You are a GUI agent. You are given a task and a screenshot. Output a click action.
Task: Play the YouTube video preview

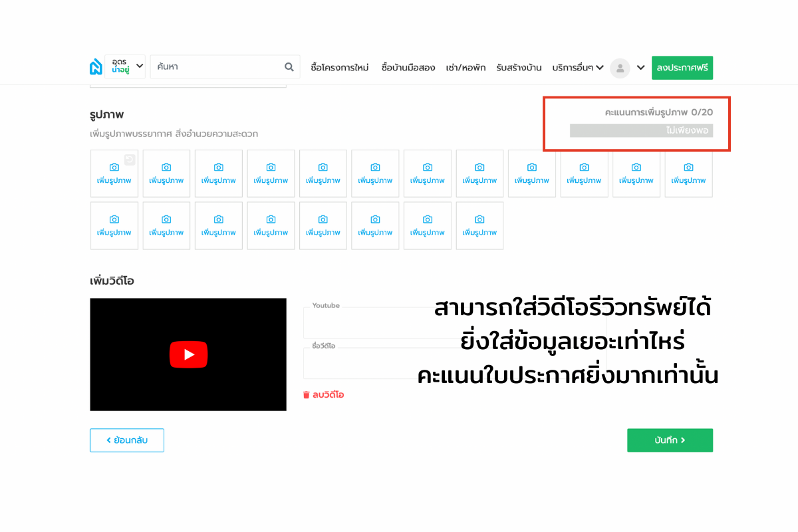(189, 354)
